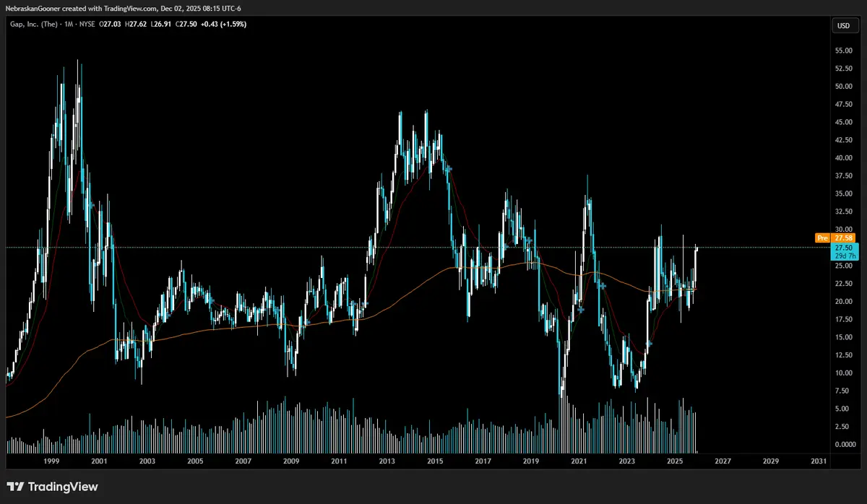Screen dimensions: 867x504
Task: Click the 42.50 price axis label
Action: (x=843, y=140)
